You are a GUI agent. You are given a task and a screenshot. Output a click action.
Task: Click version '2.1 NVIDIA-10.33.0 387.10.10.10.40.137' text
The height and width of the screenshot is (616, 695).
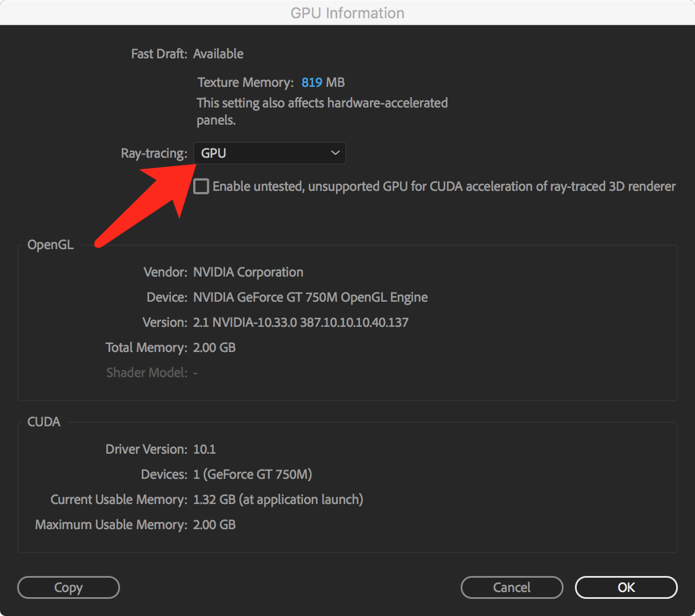301,322
